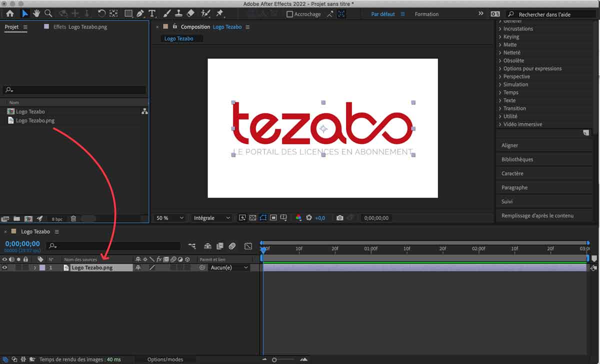
Task: Open the Paragraphe panel
Action: click(514, 187)
